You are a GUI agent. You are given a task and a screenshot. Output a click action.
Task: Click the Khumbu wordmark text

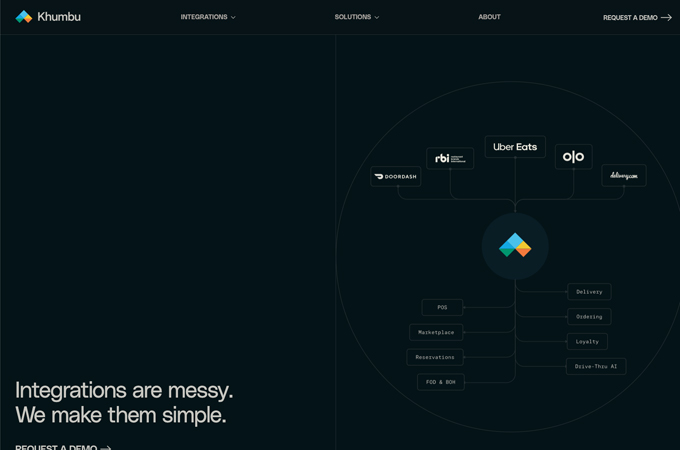59,16
